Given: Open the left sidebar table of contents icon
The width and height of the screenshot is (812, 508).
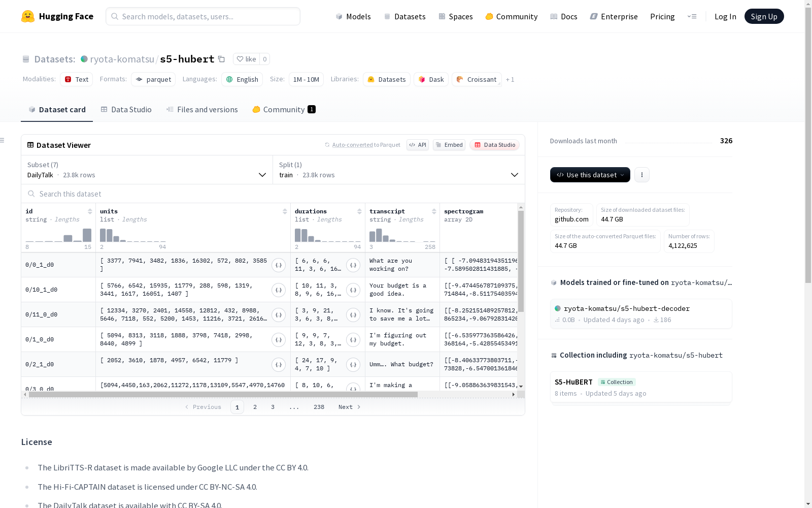Looking at the screenshot, I should tap(3, 140).
